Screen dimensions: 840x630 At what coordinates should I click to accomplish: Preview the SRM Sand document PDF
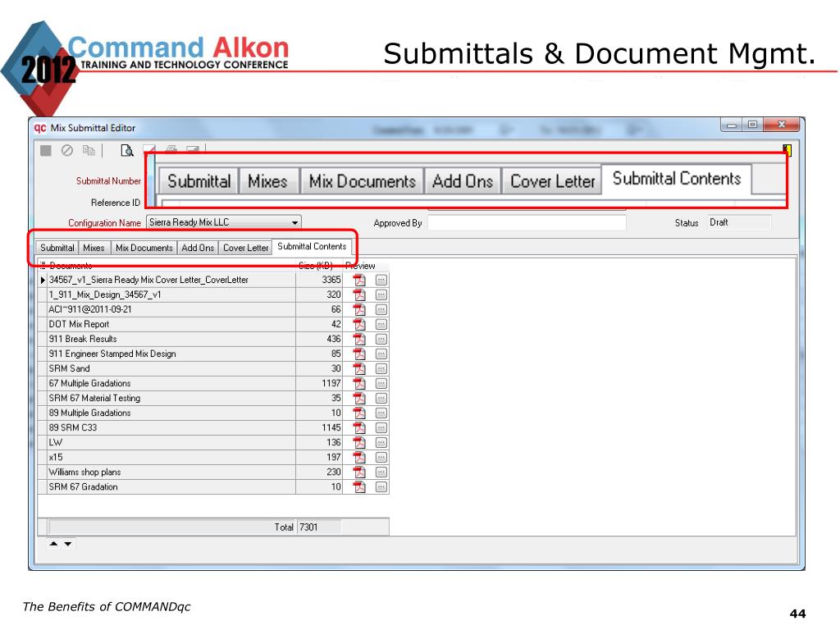[x=359, y=368]
